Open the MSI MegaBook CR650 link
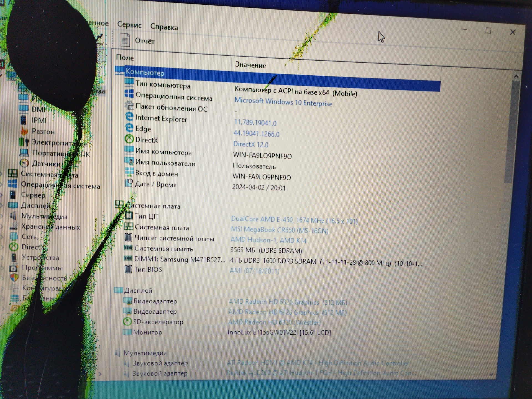The height and width of the screenshot is (399, 532). [x=280, y=230]
